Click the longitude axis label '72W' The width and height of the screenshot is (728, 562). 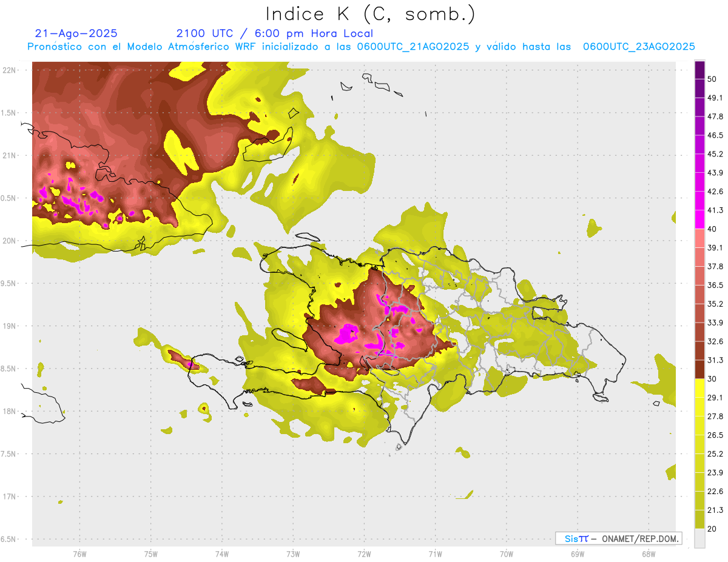click(x=364, y=554)
